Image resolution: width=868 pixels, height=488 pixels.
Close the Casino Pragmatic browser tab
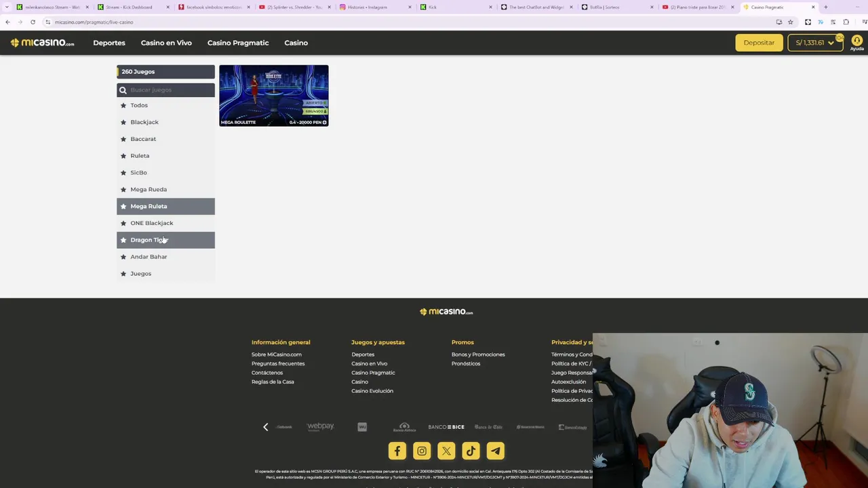(813, 7)
